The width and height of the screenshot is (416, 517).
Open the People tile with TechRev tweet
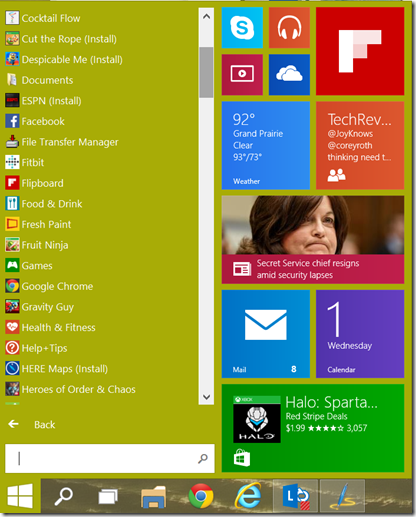[360, 145]
